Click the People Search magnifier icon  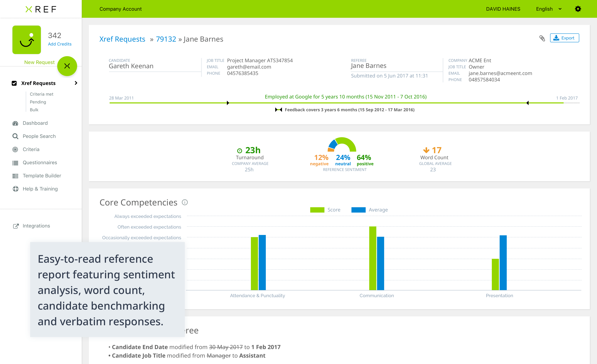[15, 136]
